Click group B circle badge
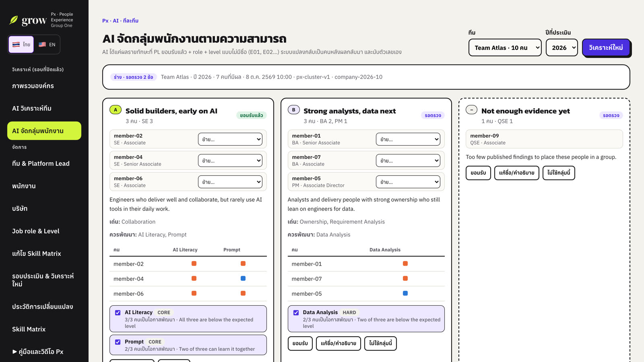Image resolution: width=644 pixels, height=362 pixels. coord(294,109)
